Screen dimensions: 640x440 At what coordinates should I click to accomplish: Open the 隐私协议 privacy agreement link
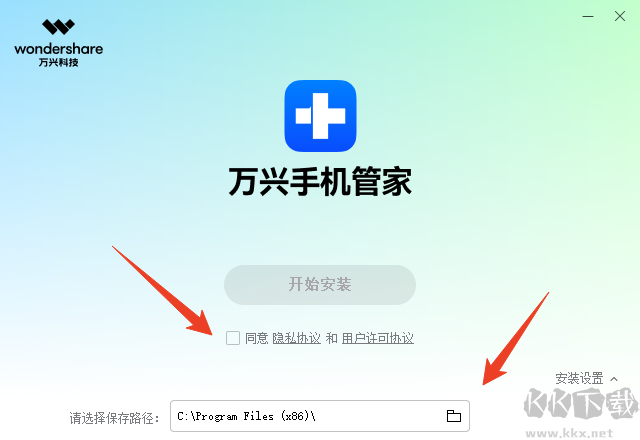click(296, 338)
